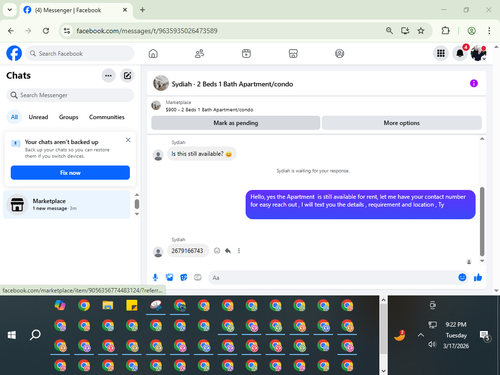Screen dimensions: 500x375
Task: Click the chat list scrollbar down arrow
Action: (137, 214)
